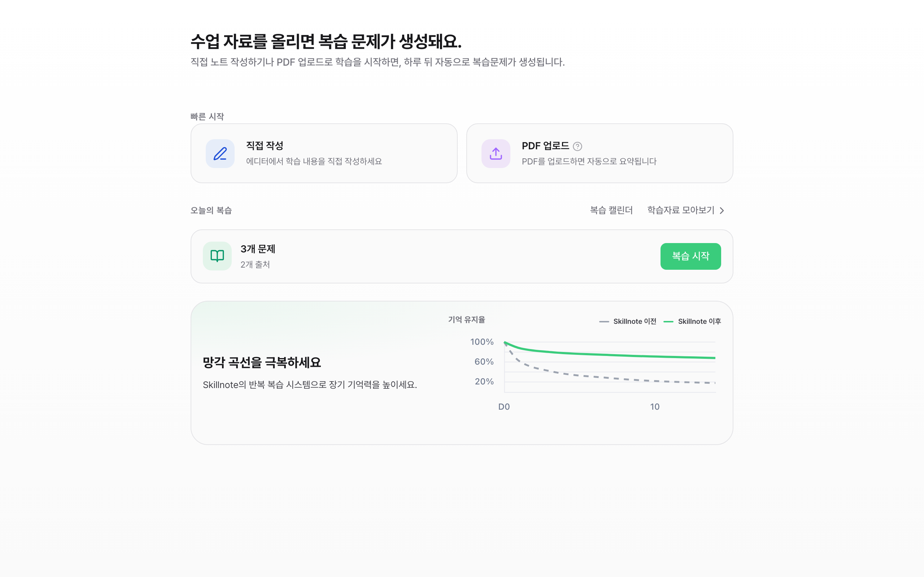Image resolution: width=924 pixels, height=577 pixels.
Task: Click the Skillnote 이전 legend line icon
Action: (x=605, y=321)
